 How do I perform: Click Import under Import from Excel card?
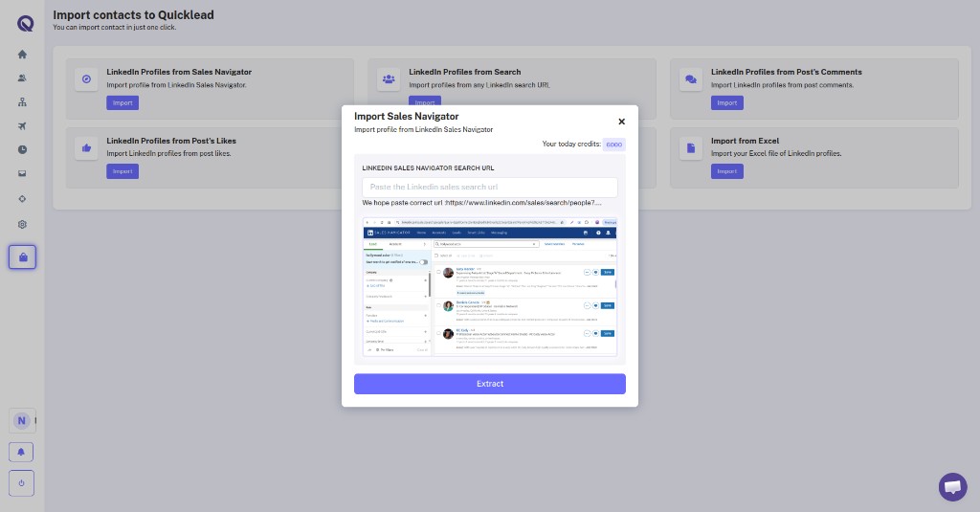tap(727, 171)
